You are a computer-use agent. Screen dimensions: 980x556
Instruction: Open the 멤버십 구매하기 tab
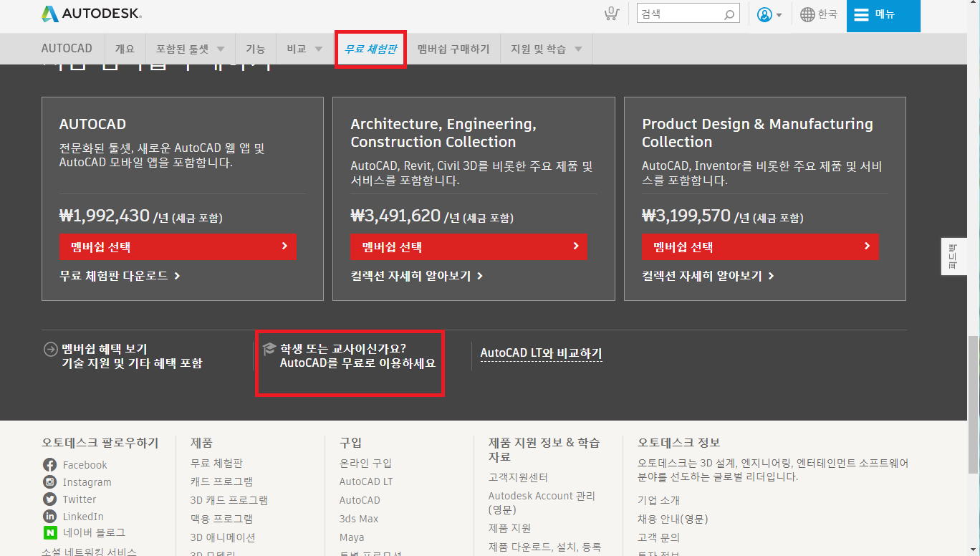pyautogui.click(x=453, y=49)
